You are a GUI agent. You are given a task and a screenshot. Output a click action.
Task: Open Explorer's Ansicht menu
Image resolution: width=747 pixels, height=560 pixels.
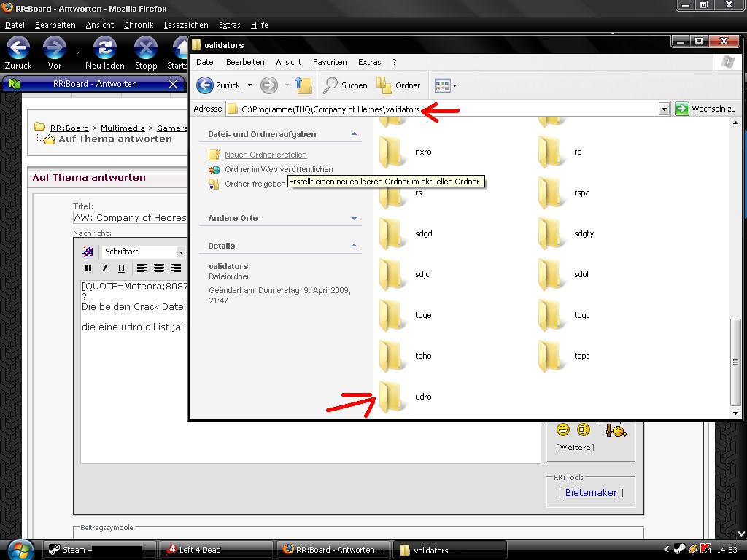point(289,62)
